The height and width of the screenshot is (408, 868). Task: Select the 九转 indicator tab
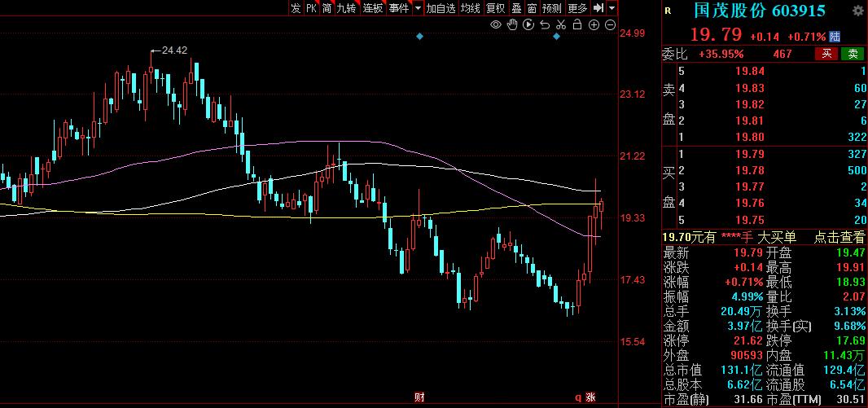pos(346,8)
